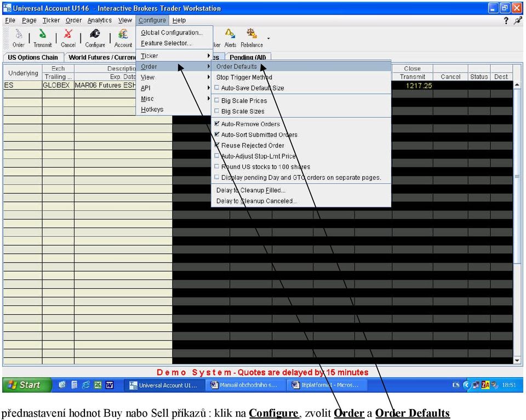
Task: Open the Excel quick launch icon in taskbar
Action: (x=98, y=385)
